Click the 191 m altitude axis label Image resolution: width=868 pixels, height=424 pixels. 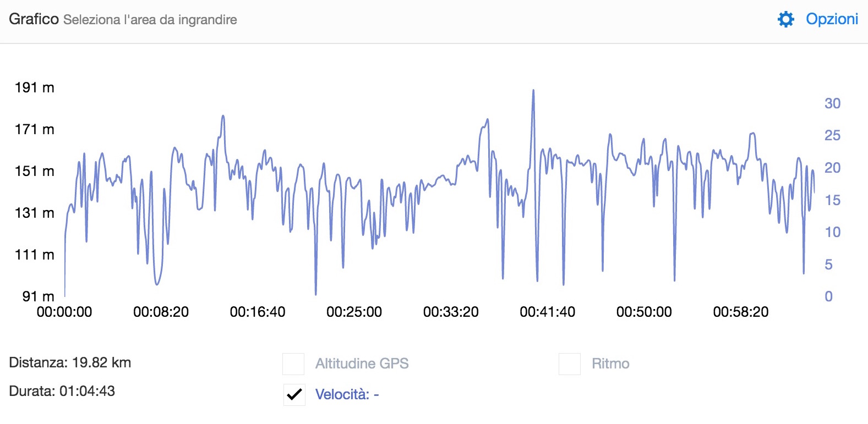tap(34, 87)
